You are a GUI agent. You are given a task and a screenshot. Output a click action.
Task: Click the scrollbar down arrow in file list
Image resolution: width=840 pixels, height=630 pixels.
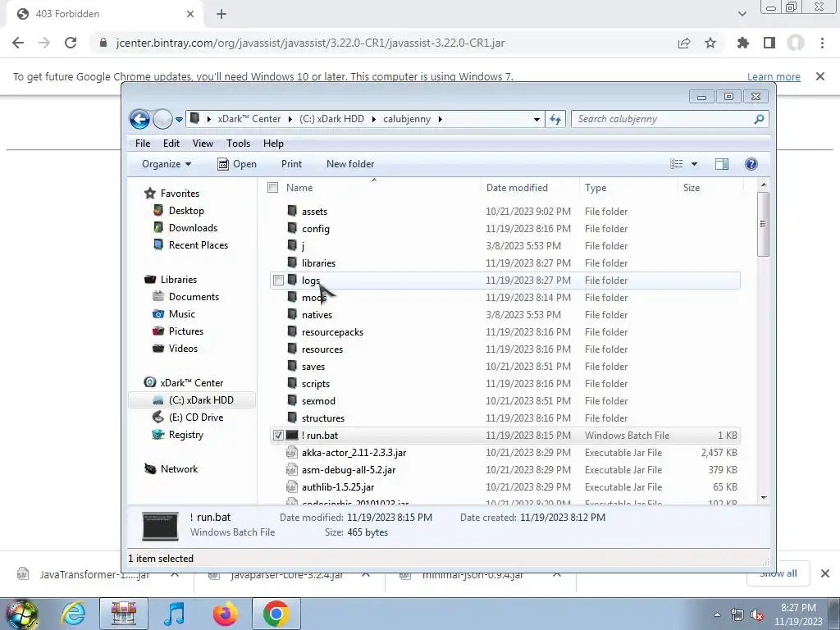pos(764,498)
